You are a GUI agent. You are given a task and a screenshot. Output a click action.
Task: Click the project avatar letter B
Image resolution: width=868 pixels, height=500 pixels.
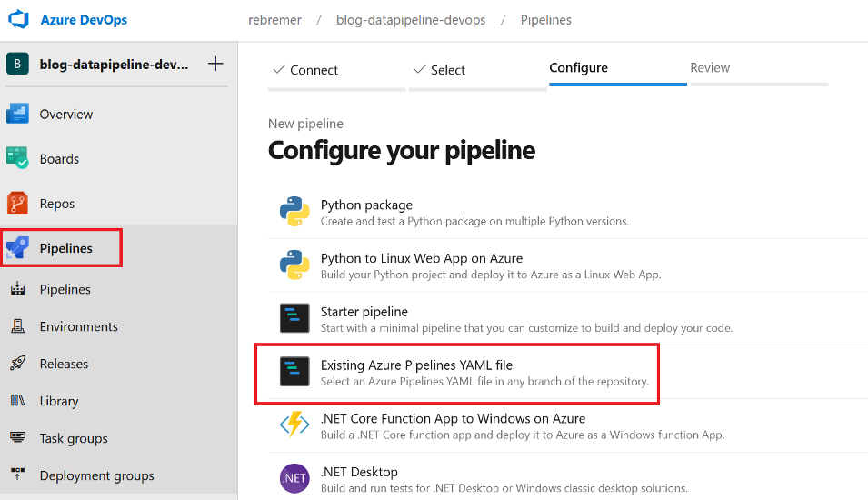(x=18, y=65)
